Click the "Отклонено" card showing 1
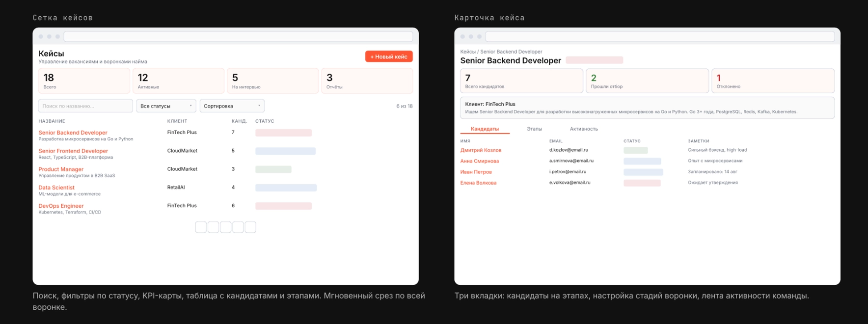This screenshot has width=868, height=324. tap(773, 81)
